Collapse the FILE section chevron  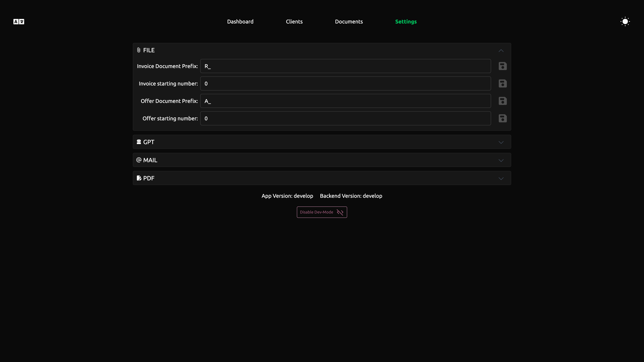click(501, 51)
